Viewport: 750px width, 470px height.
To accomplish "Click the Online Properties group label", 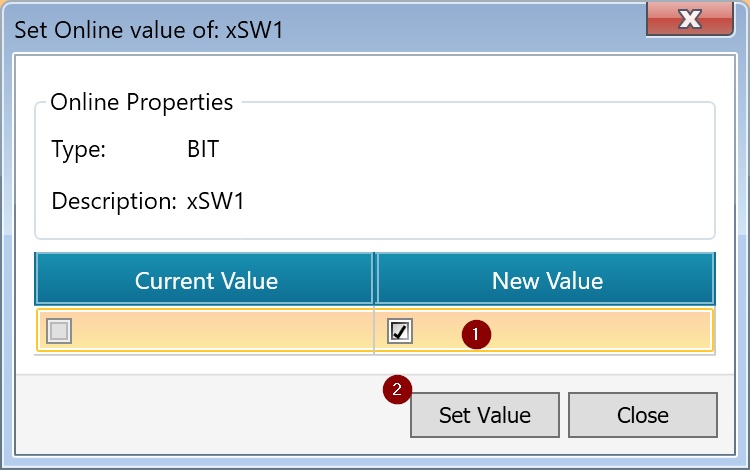I will click(141, 102).
